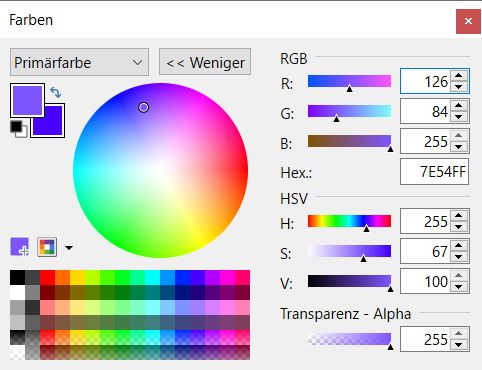Screen dimensions: 482x370
Task: Increase H value with up arrow
Action: coord(459,215)
